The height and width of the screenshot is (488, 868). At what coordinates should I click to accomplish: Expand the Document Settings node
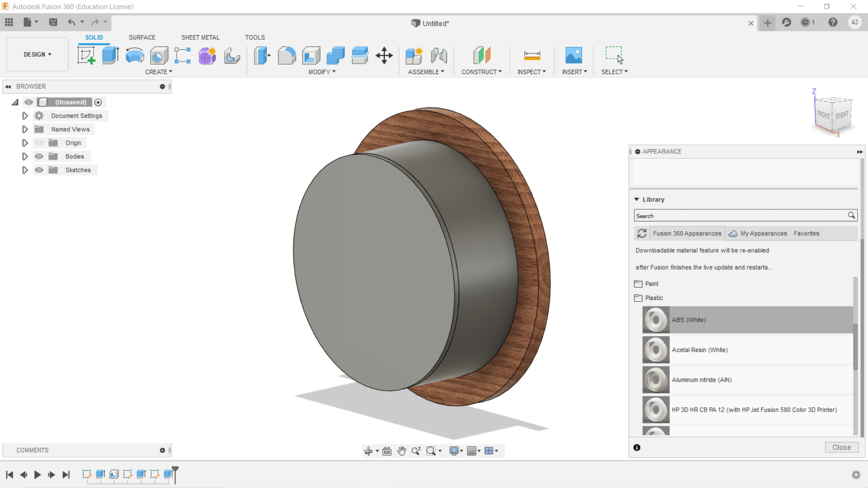[x=25, y=116]
